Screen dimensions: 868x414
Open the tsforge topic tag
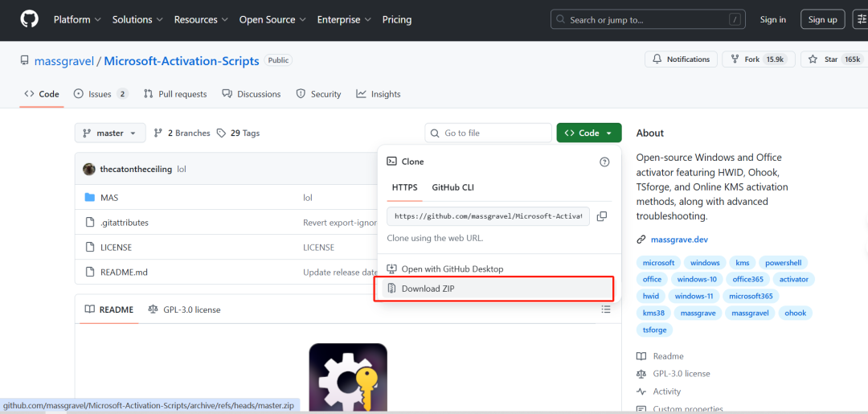(x=654, y=330)
